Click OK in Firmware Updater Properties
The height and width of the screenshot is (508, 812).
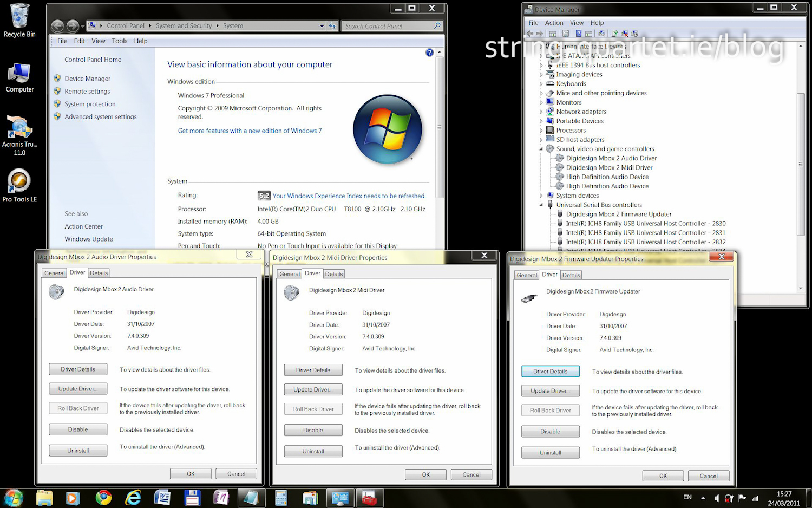(x=663, y=476)
